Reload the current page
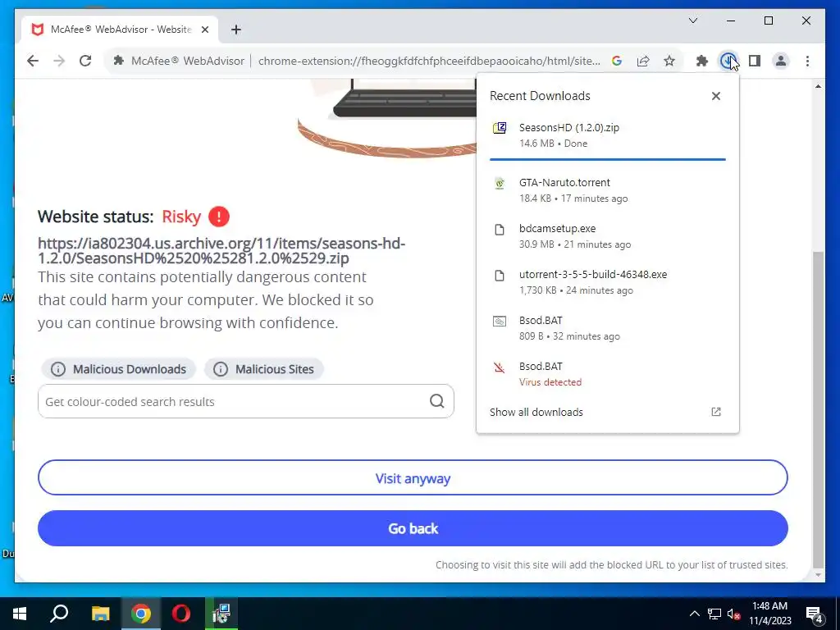This screenshot has height=630, width=840. 85,61
